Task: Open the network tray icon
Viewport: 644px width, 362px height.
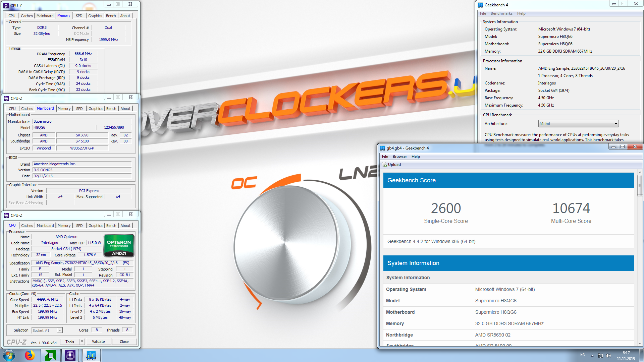Action: click(600, 356)
